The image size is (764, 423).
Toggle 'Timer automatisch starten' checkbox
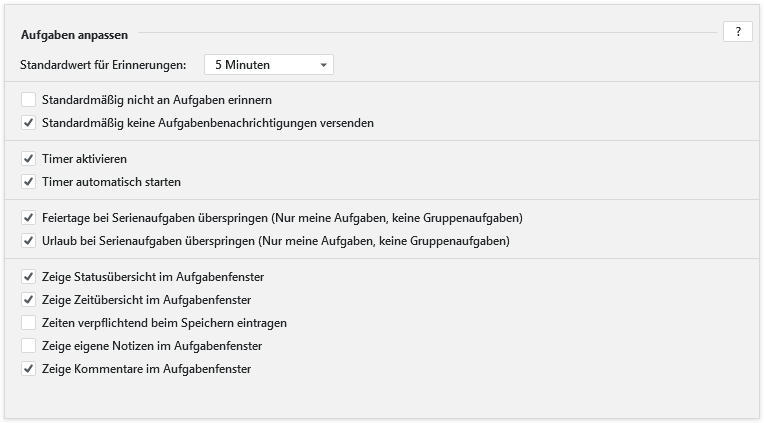coord(28,182)
